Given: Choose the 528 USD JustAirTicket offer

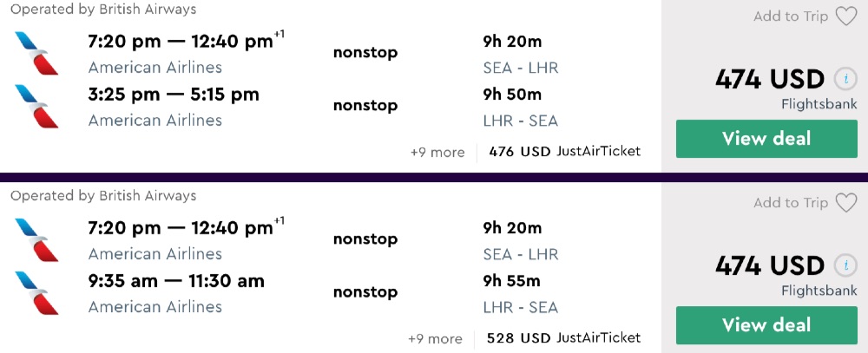Looking at the screenshot, I should [x=563, y=338].
